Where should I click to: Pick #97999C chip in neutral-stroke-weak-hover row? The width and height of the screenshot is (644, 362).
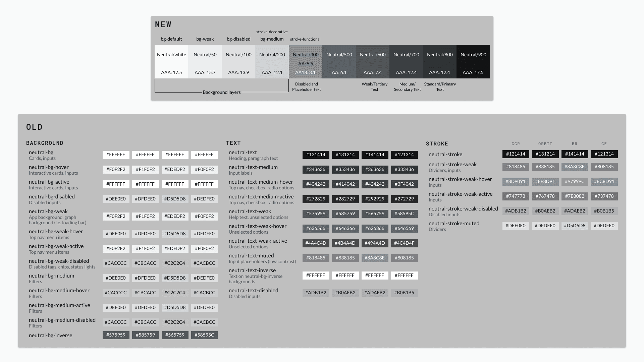(575, 182)
